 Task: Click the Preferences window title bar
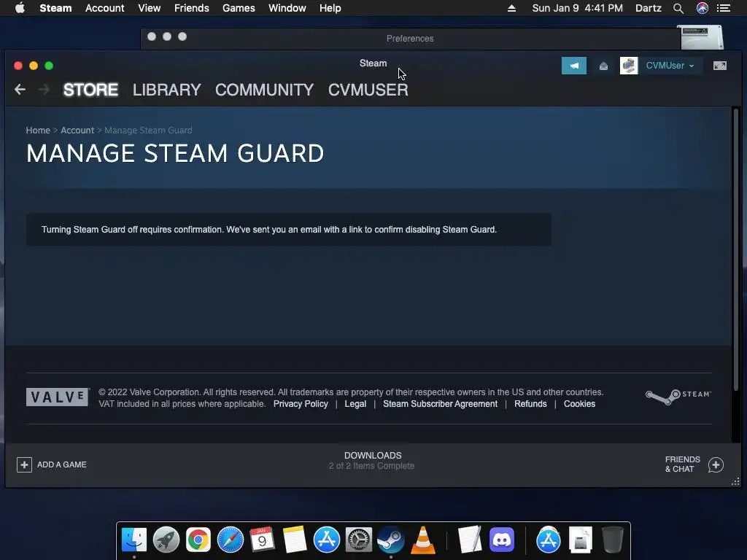click(410, 39)
